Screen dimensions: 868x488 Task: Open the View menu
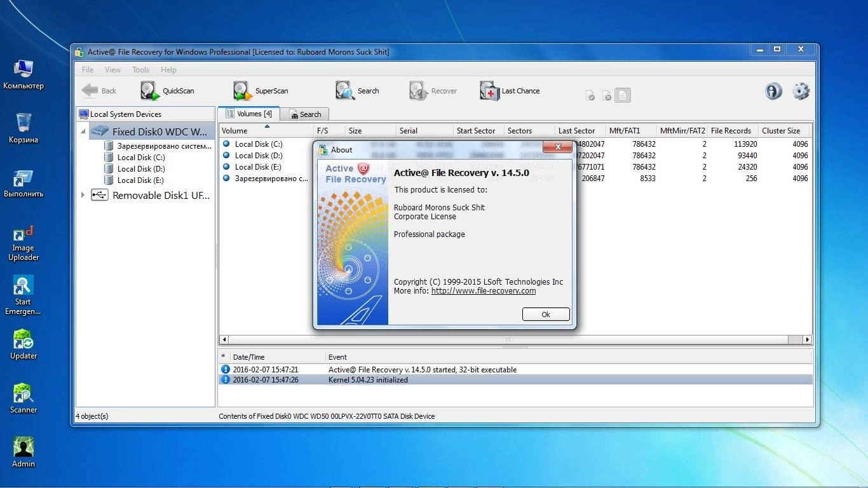[112, 70]
